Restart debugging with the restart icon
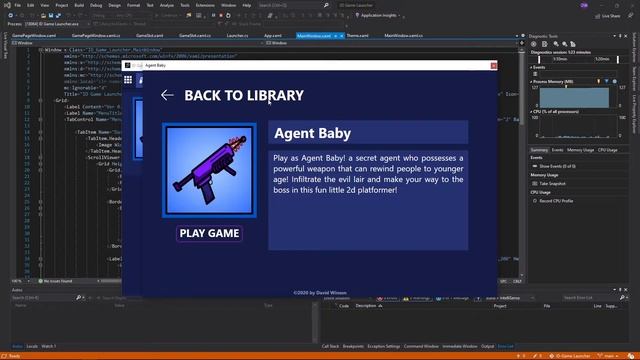 click(228, 16)
